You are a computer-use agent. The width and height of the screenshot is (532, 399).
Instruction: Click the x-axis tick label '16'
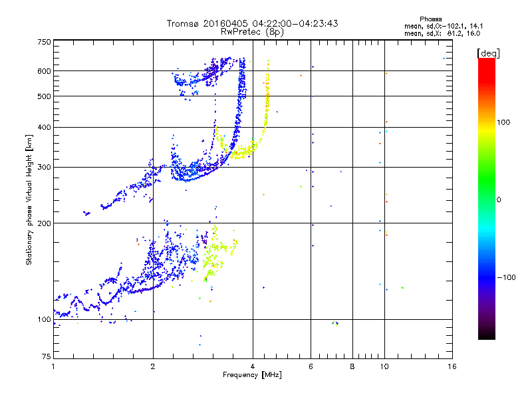(452, 366)
